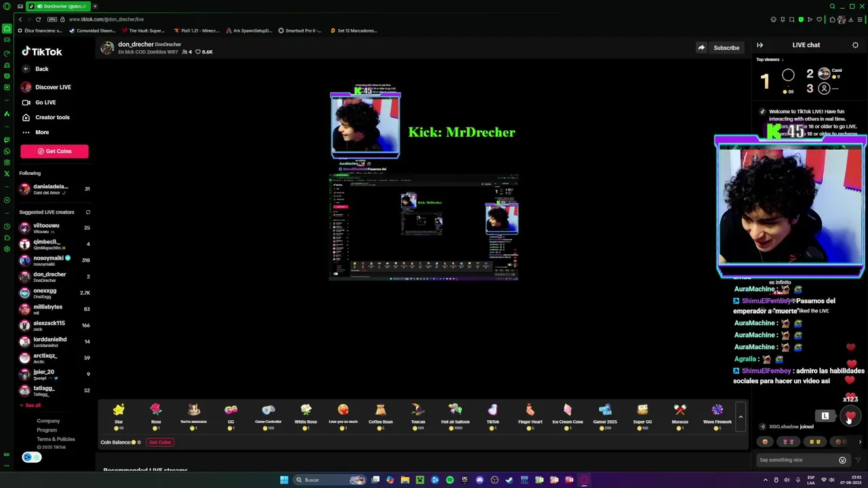The height and width of the screenshot is (488, 868).
Task: Open the emoji picker in chat input
Action: 842,460
